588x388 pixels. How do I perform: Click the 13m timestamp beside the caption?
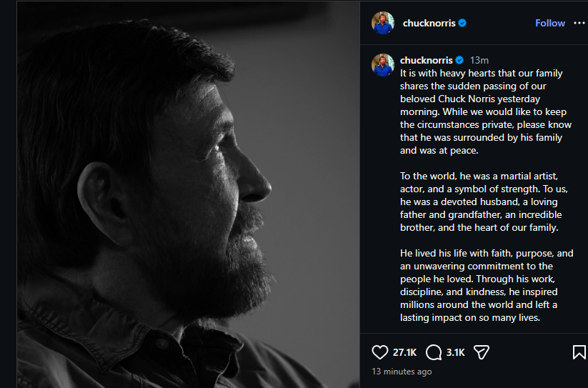pyautogui.click(x=479, y=60)
